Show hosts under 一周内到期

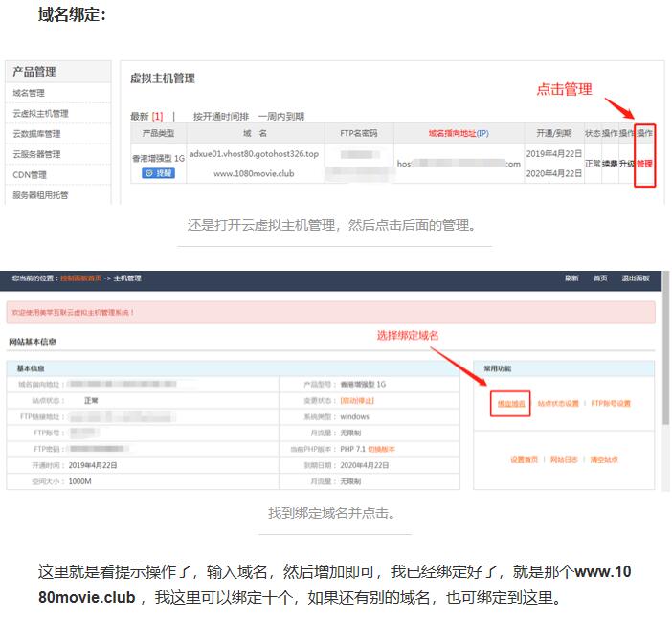pos(281,116)
